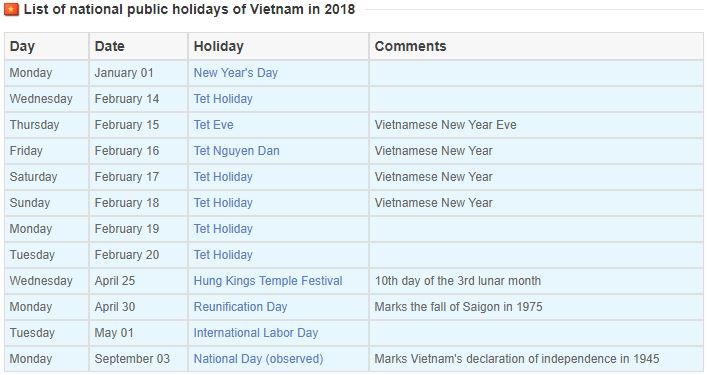Open the Hung Kings Temple Festival link

(x=268, y=281)
